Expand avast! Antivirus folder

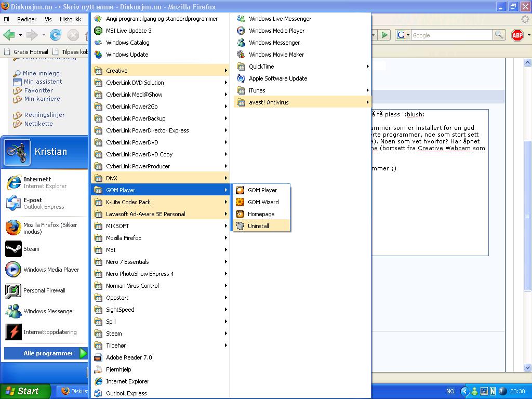[302, 102]
